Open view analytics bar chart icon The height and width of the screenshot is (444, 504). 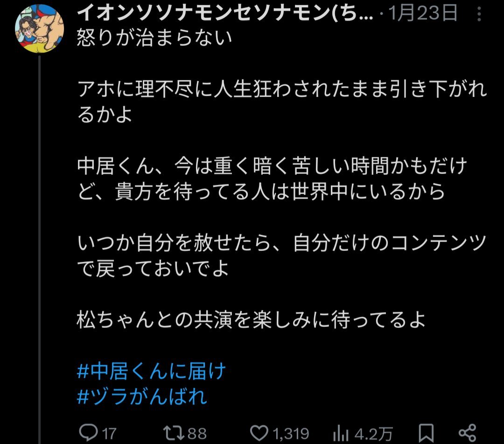(341, 433)
